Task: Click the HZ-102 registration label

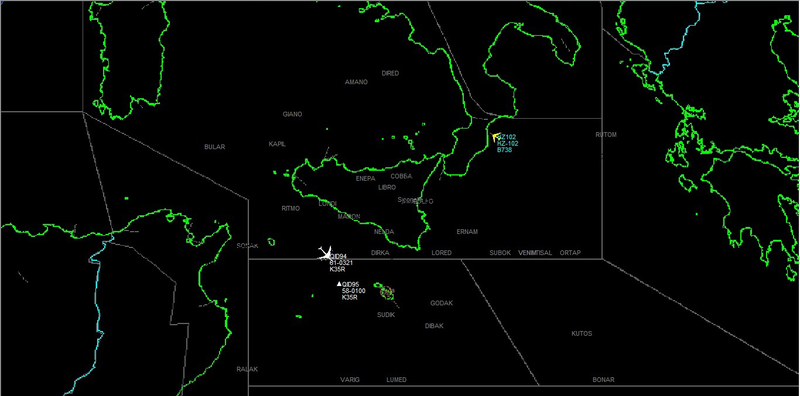Action: coord(508,143)
